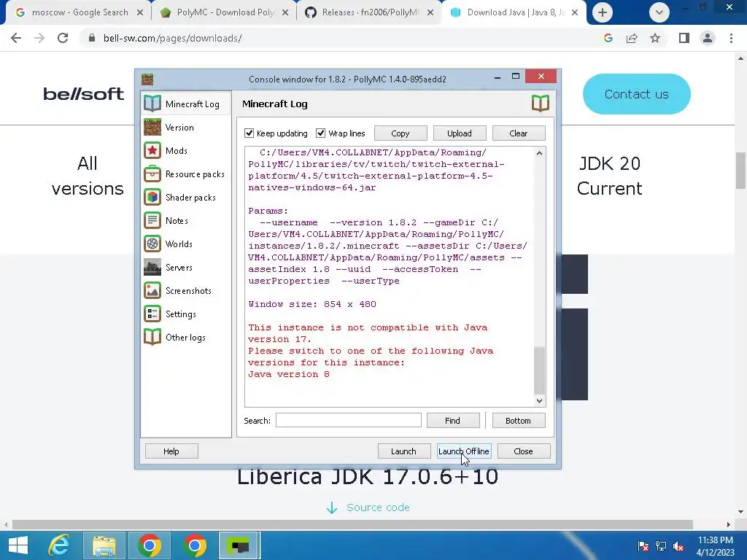Open Help in console window
The image size is (747, 560).
pos(171,451)
